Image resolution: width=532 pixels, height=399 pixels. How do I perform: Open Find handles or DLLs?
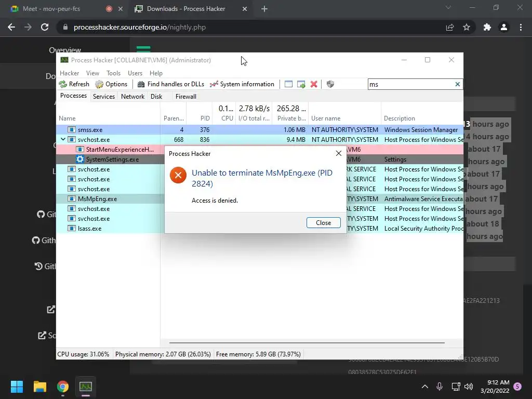[170, 84]
